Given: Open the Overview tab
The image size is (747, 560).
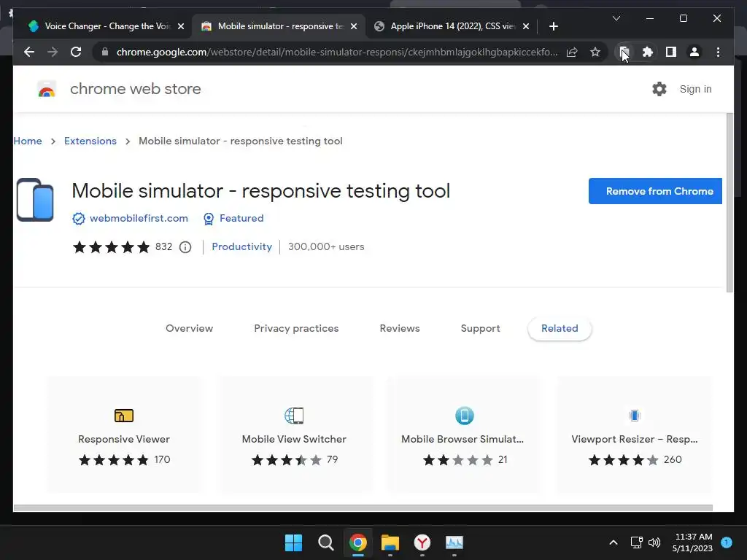Looking at the screenshot, I should (189, 328).
